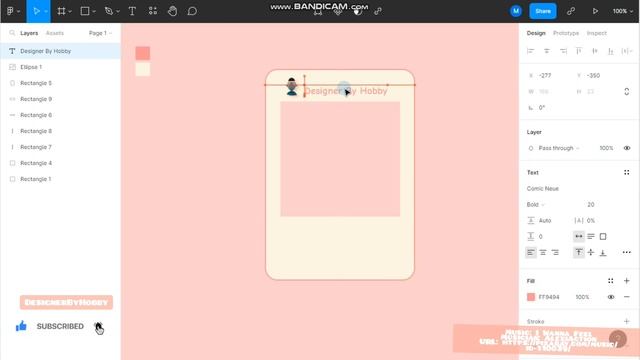640x360 pixels.
Task: Click the link icon next to Share
Action: tap(571, 11)
